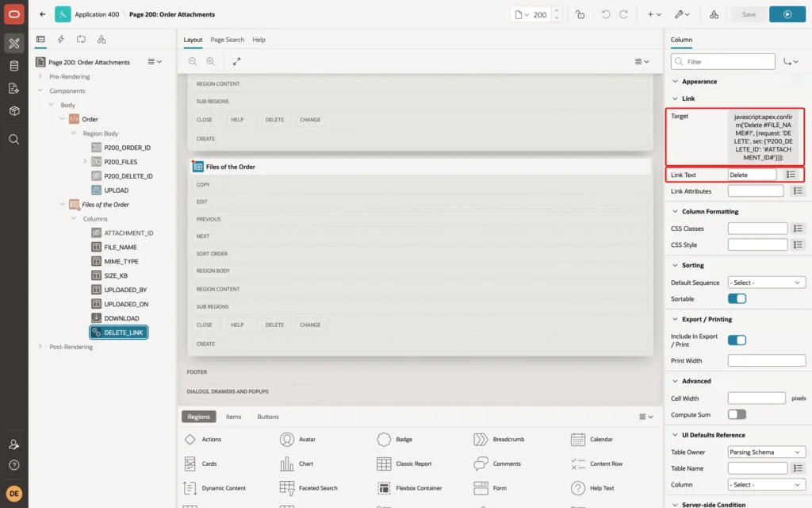Click the Link Target value field
The width and height of the screenshot is (812, 508).
tap(764, 137)
